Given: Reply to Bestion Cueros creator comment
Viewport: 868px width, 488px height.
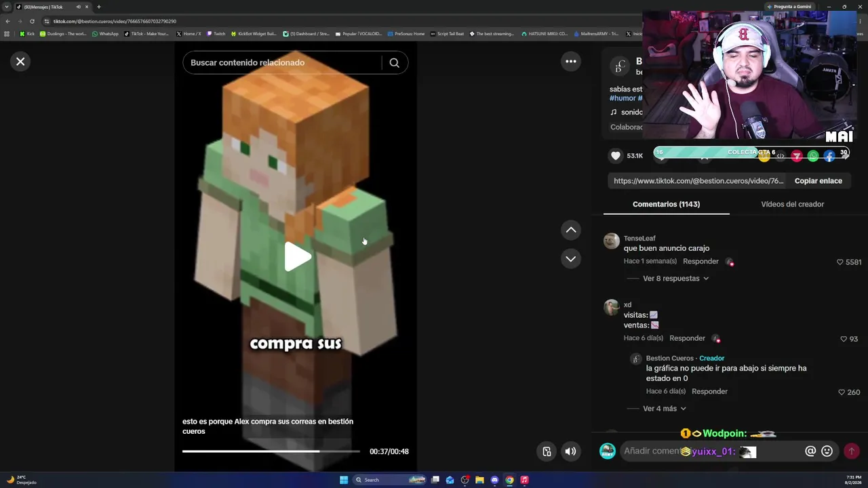Looking at the screenshot, I should point(709,392).
